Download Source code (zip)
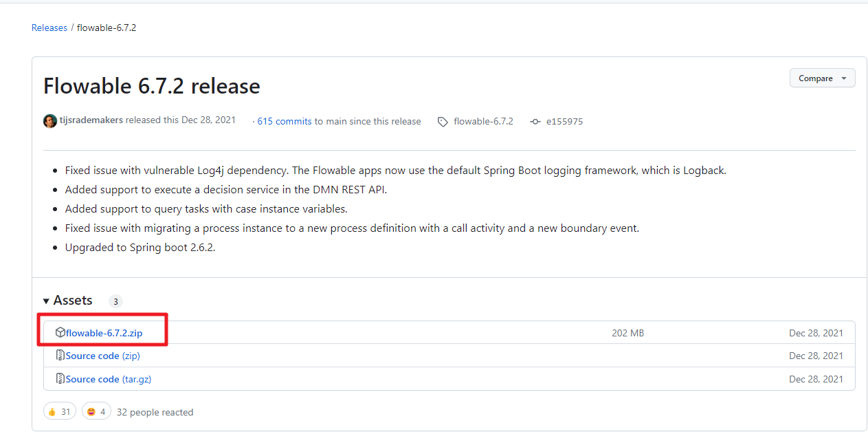This screenshot has height=432, width=868. tap(103, 356)
